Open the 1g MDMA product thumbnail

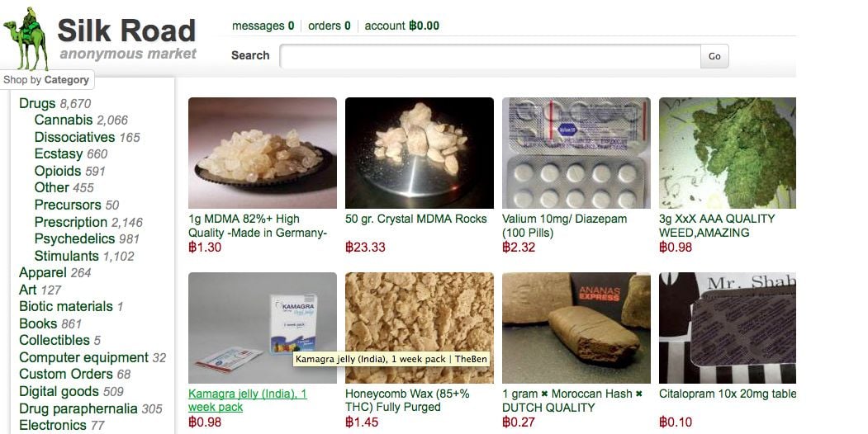tap(263, 153)
